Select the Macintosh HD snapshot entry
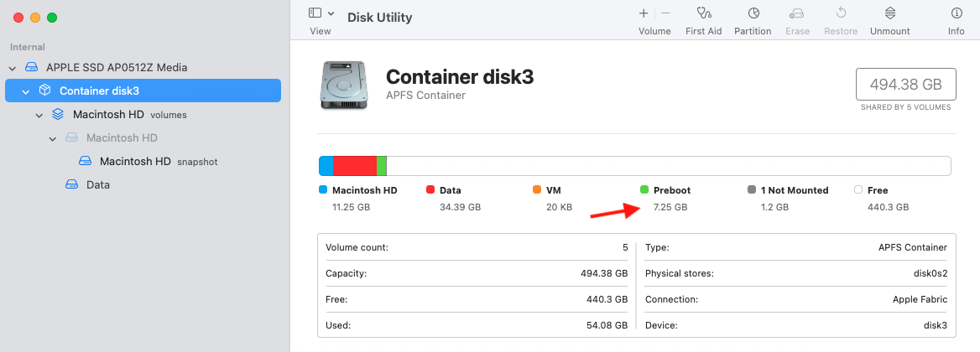The height and width of the screenshot is (352, 980). click(135, 161)
